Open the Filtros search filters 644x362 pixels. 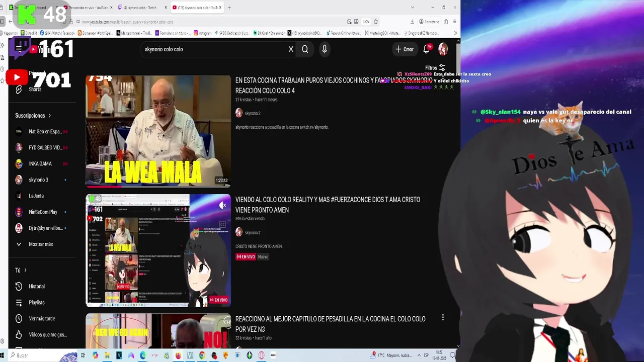click(435, 68)
